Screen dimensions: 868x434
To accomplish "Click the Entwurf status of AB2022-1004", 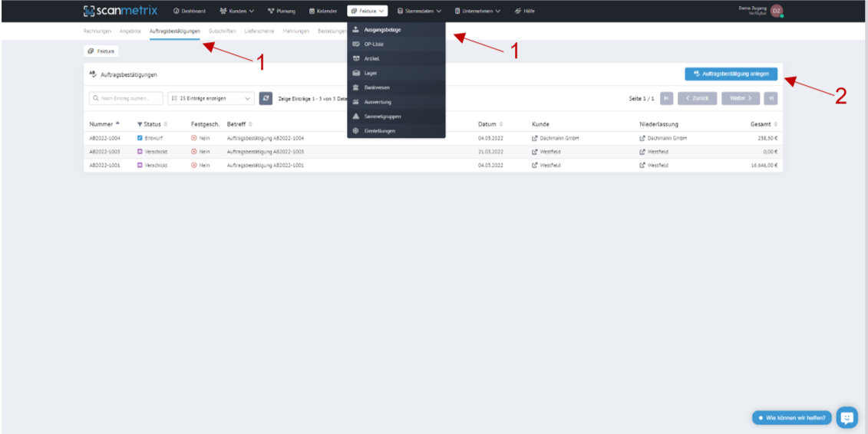I will coord(150,138).
